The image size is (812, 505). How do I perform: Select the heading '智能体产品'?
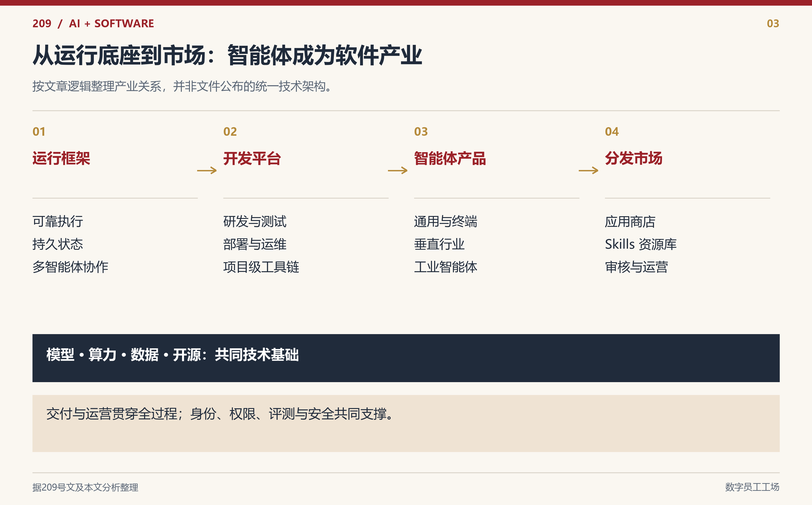coord(450,158)
